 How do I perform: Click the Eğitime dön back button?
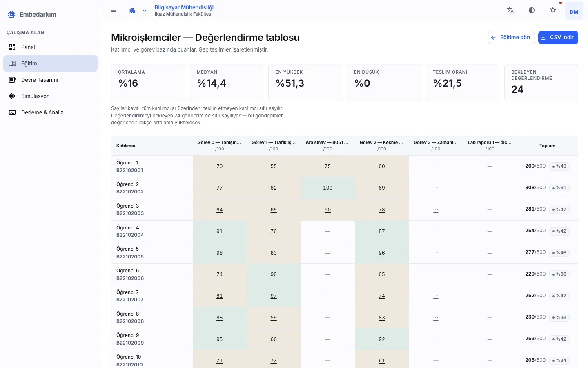pos(511,38)
